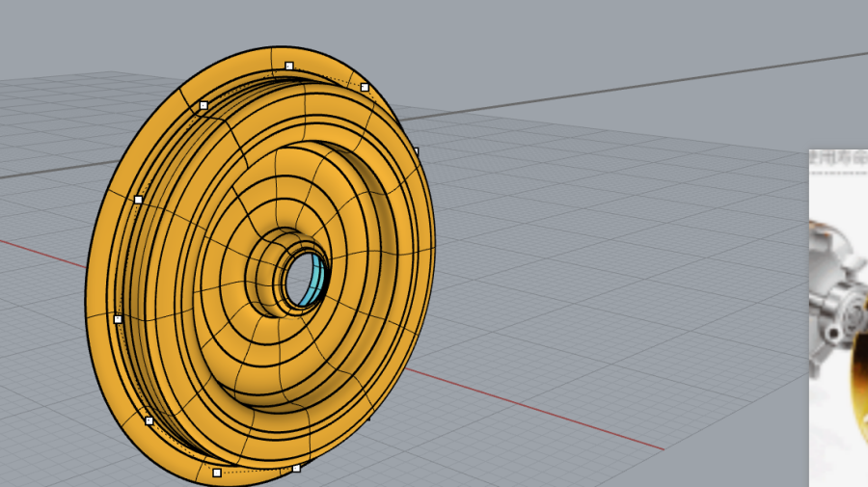
Task: Pick the bottom-left control point of the disc
Action: click(216, 473)
